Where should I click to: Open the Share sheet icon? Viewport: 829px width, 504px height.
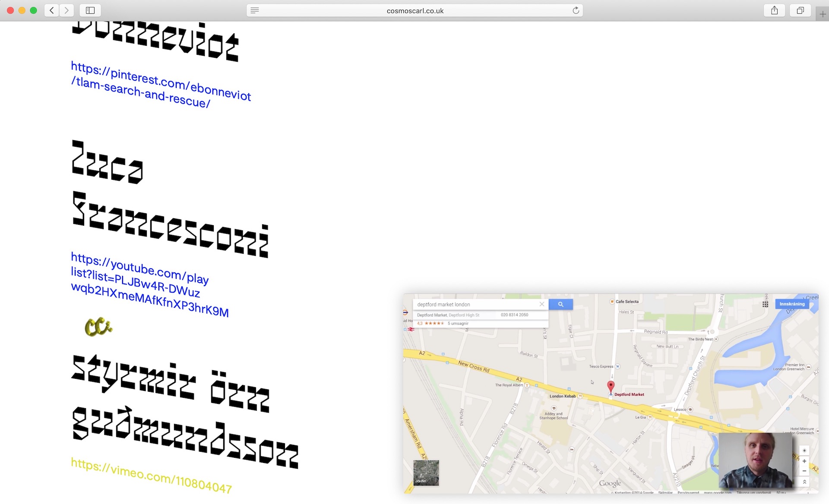click(x=774, y=10)
